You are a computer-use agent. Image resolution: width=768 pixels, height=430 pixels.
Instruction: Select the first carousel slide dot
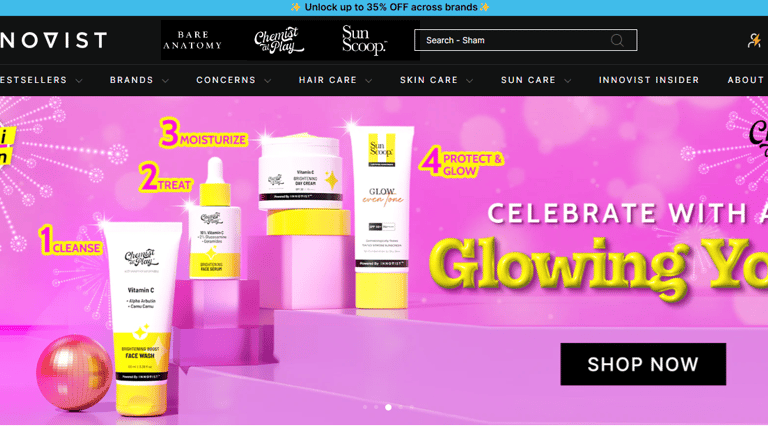coord(365,407)
